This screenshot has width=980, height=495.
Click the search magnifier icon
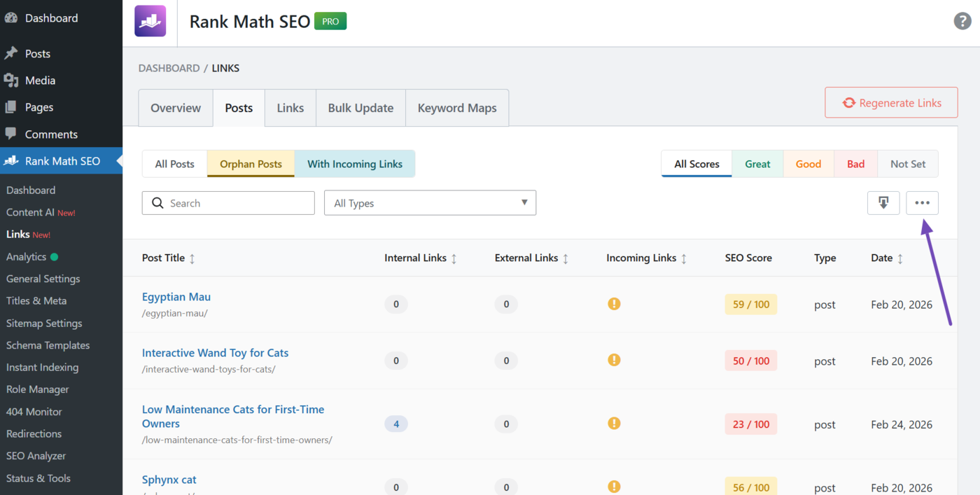tap(157, 202)
